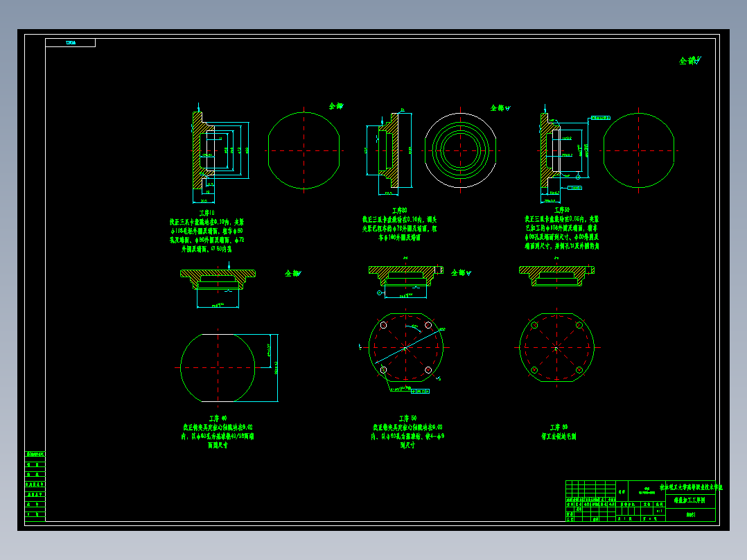The width and height of the screenshot is (747, 560).
Task: Select the school name in the title block
Action: coord(691,487)
